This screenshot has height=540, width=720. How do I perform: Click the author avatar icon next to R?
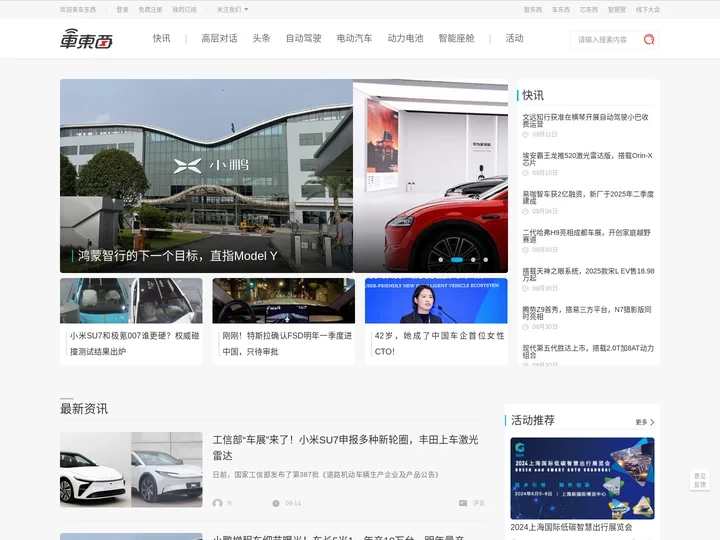pyautogui.click(x=218, y=503)
